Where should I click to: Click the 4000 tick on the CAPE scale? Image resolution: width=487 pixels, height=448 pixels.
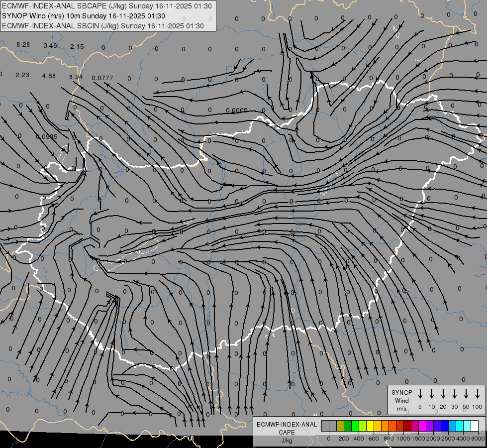(463, 439)
